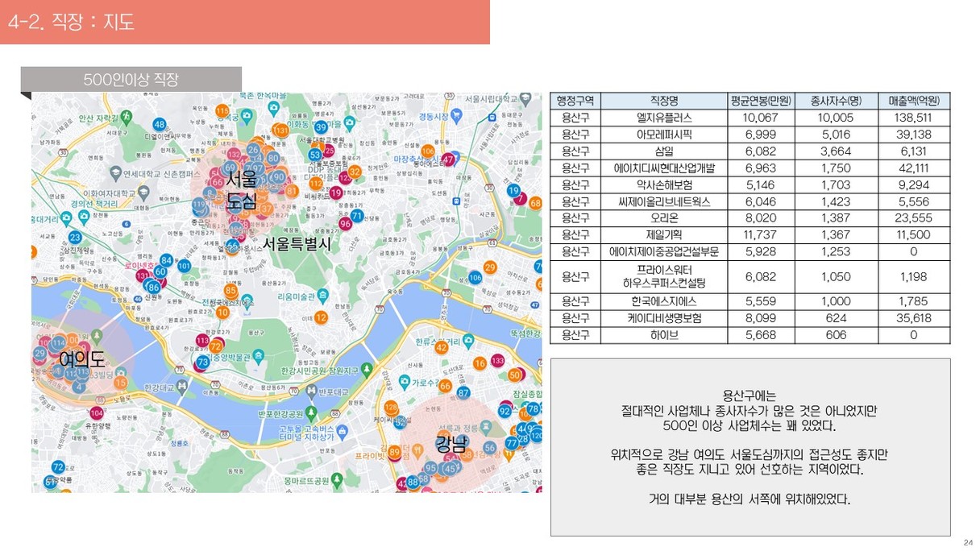The height and width of the screenshot is (551, 980).
Task: Select the 엘지유플러스 company cell
Action: [664, 118]
